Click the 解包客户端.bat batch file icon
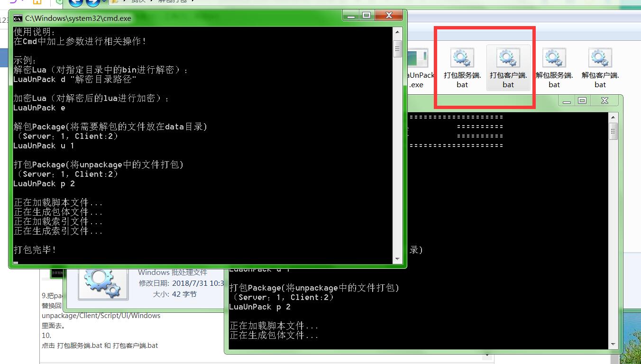Image resolution: width=641 pixels, height=364 pixels. point(600,59)
